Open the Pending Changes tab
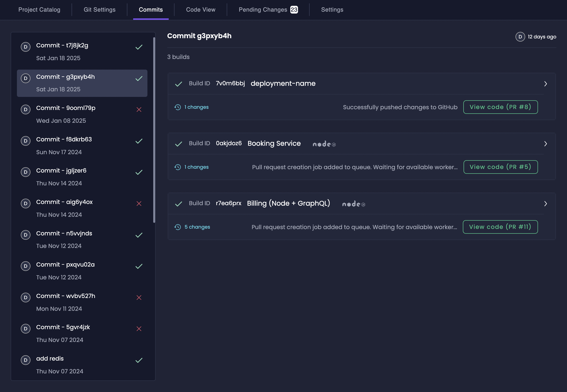This screenshot has height=392, width=567. (268, 10)
